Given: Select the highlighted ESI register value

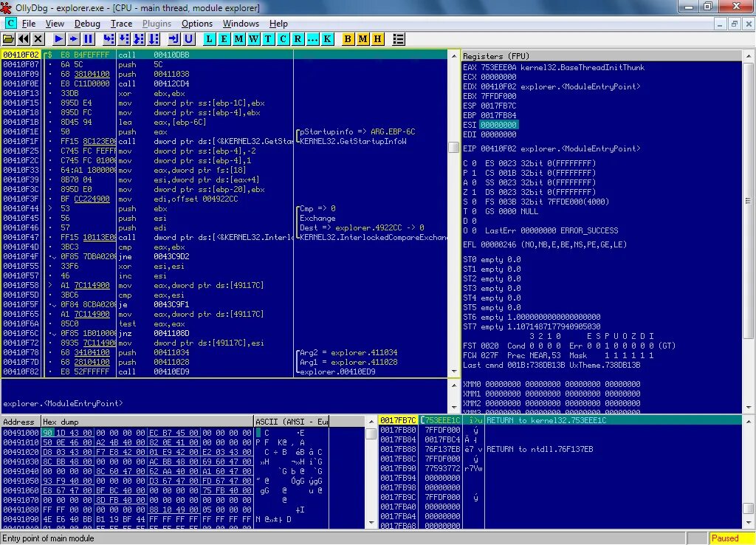Looking at the screenshot, I should (498, 125).
